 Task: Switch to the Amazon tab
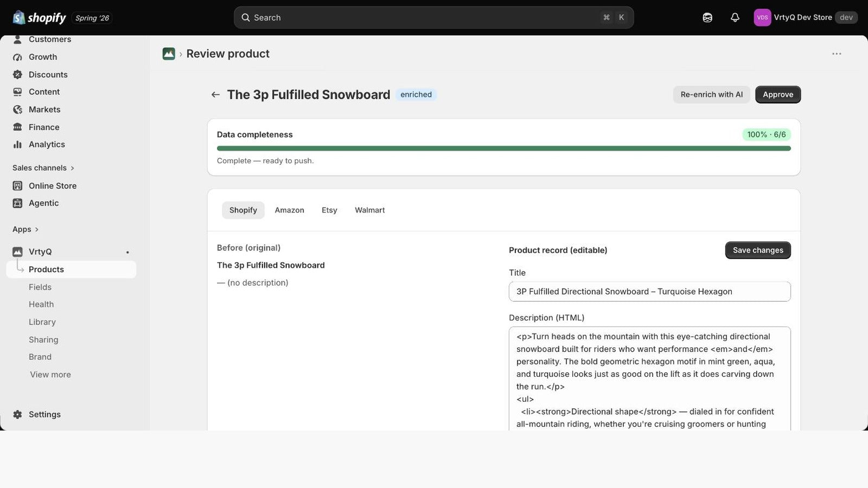(289, 210)
